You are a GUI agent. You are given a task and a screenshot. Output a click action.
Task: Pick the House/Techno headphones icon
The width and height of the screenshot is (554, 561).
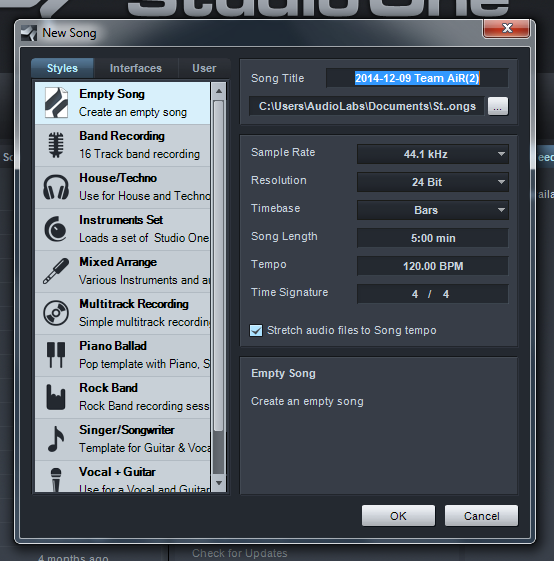[56, 187]
